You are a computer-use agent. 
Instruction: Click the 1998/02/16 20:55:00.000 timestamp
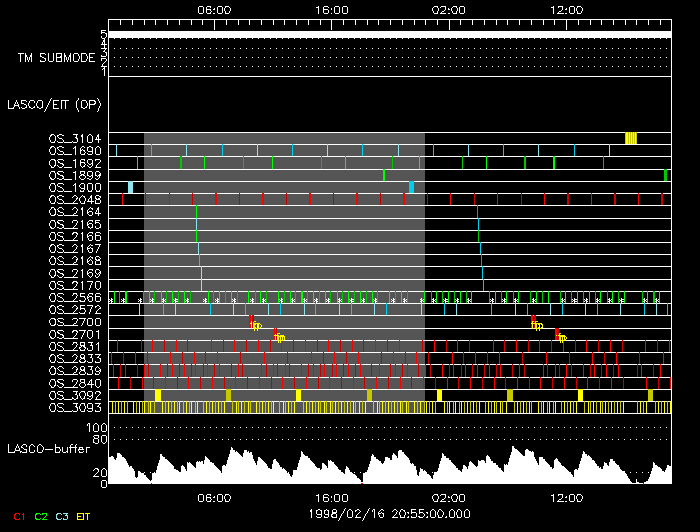click(x=389, y=514)
